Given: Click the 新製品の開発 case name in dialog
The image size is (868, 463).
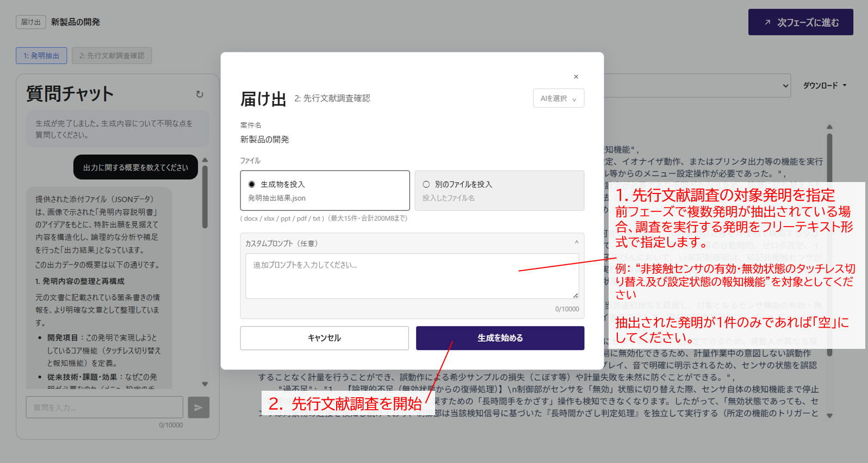Looking at the screenshot, I should 265,140.
